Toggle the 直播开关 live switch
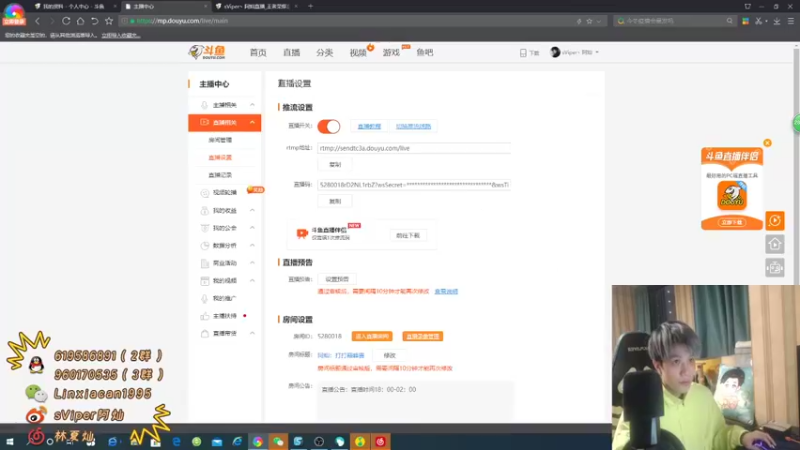The image size is (800, 450). click(x=329, y=126)
